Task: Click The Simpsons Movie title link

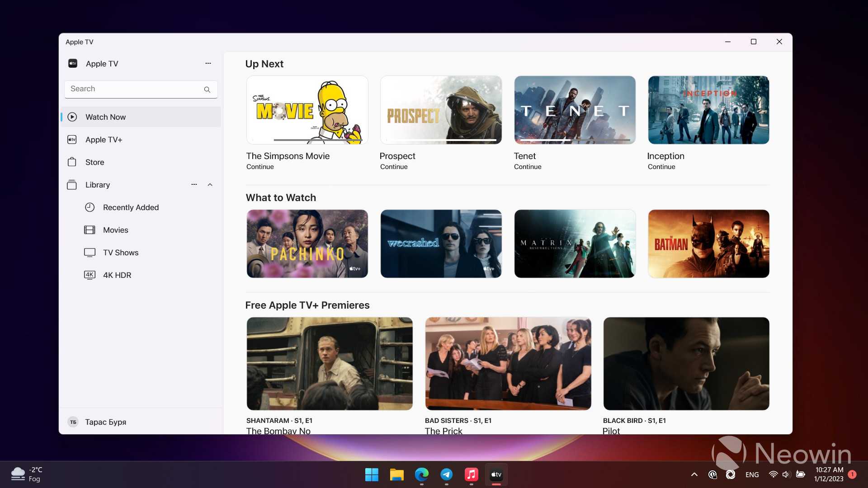Action: tap(288, 156)
